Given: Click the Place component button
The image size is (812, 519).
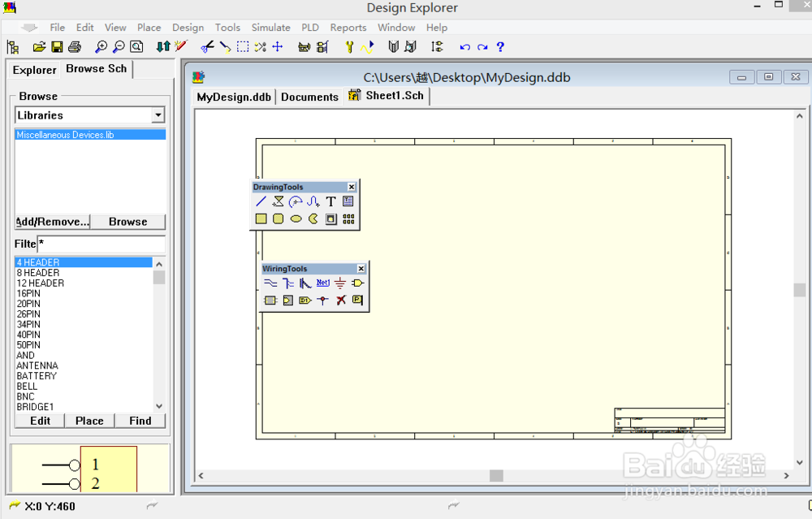Looking at the screenshot, I should click(x=89, y=421).
